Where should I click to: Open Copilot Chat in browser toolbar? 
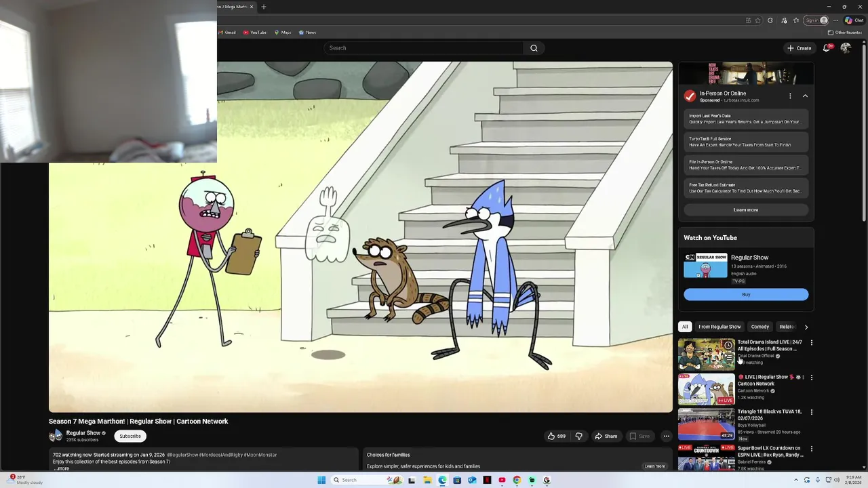pyautogui.click(x=854, y=20)
